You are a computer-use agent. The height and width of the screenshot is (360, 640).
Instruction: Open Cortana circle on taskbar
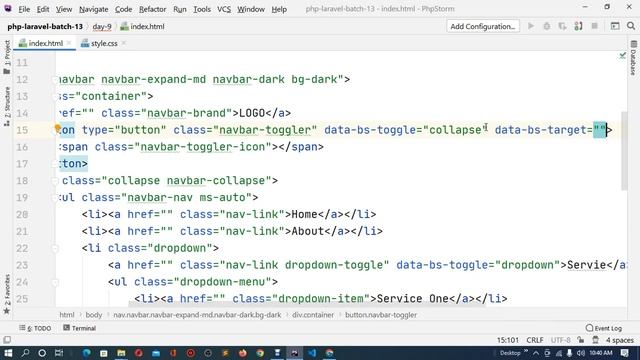pyautogui.click(x=42, y=353)
